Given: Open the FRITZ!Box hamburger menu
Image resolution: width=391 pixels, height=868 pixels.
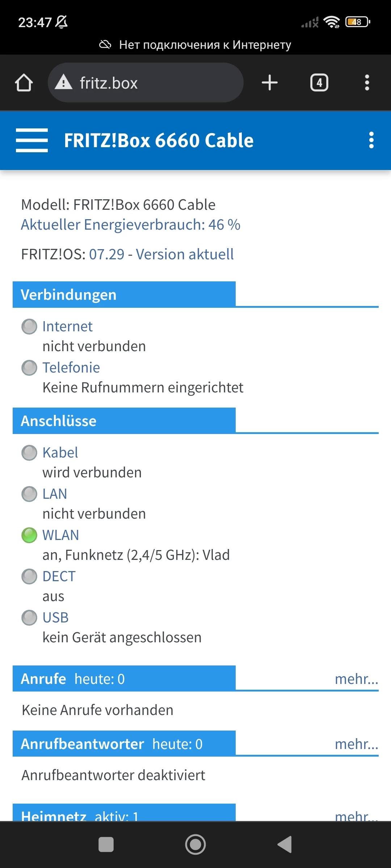Looking at the screenshot, I should point(32,140).
